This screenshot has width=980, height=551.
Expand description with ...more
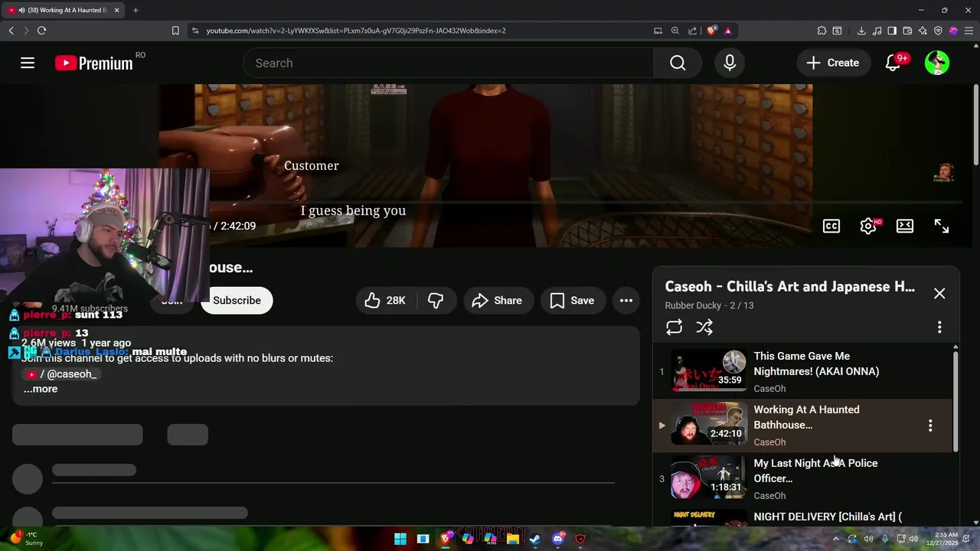point(41,389)
